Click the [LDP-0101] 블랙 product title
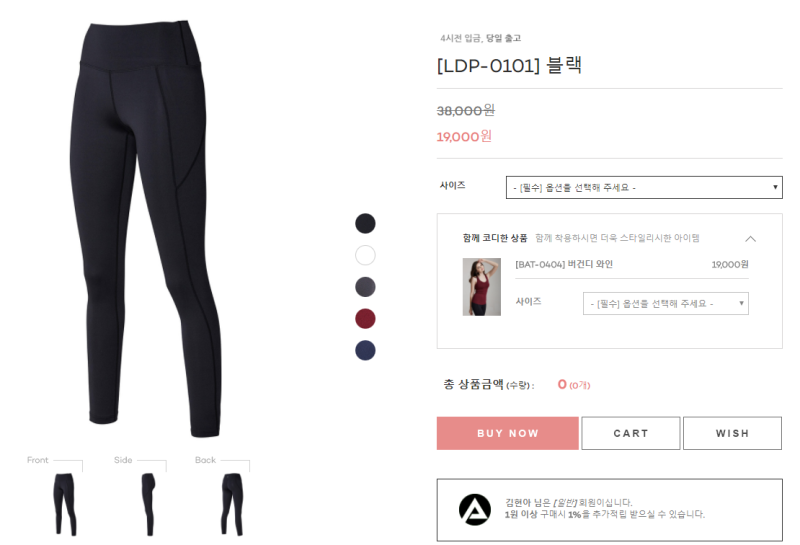The image size is (800, 545). click(x=509, y=66)
